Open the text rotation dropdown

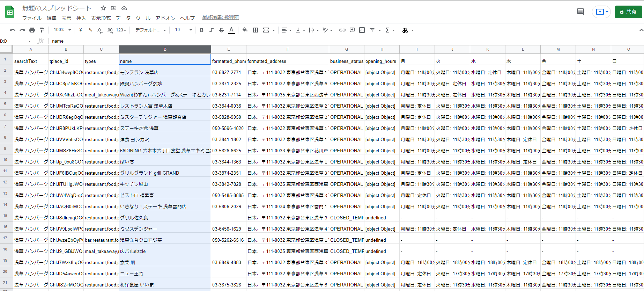coord(327,30)
